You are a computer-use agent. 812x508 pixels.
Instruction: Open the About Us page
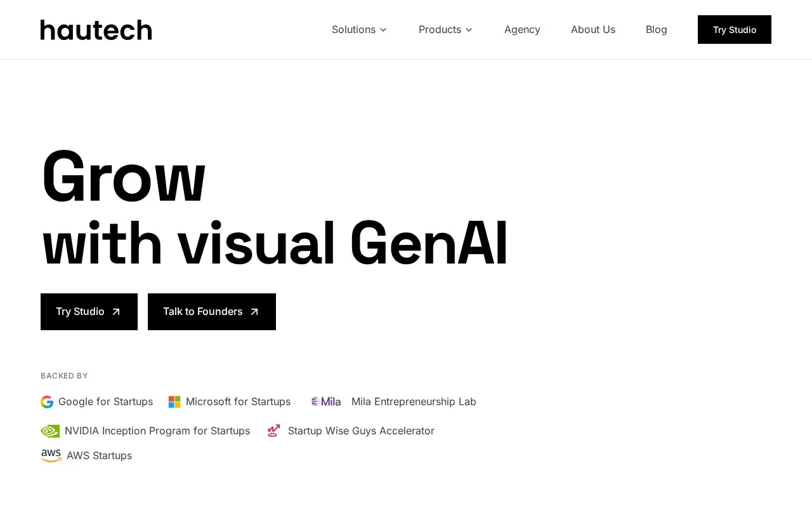[x=593, y=30]
